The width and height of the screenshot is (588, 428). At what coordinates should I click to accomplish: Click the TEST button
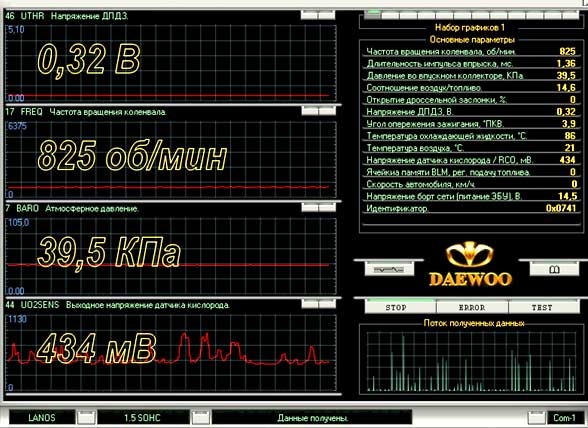pyautogui.click(x=544, y=307)
